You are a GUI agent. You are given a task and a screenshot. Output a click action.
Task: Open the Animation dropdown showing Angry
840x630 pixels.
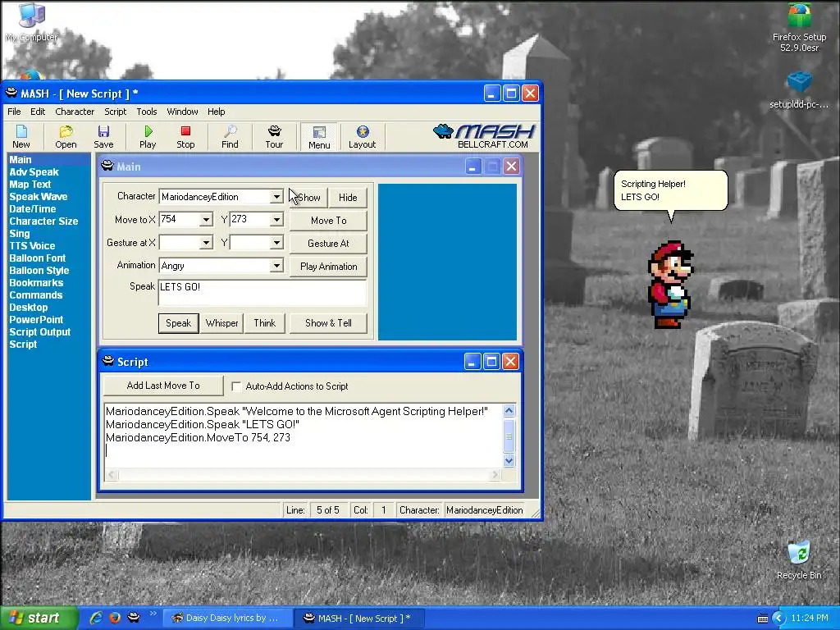(x=276, y=266)
